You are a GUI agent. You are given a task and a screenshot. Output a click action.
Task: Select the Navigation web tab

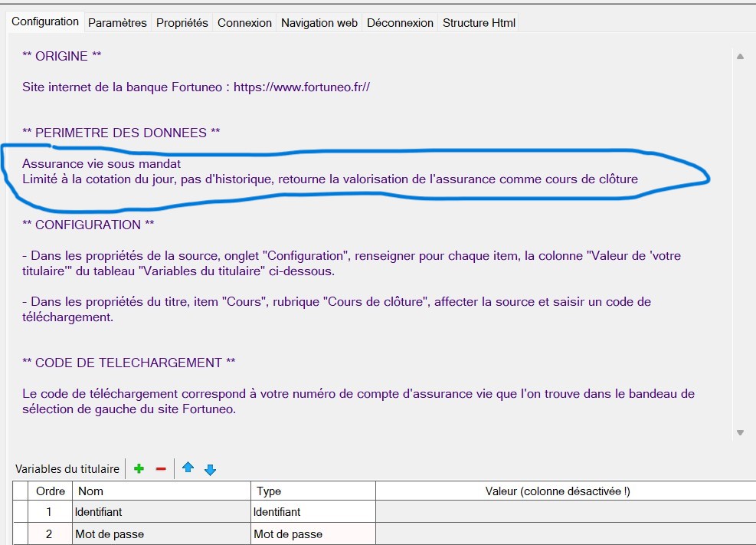(x=319, y=23)
